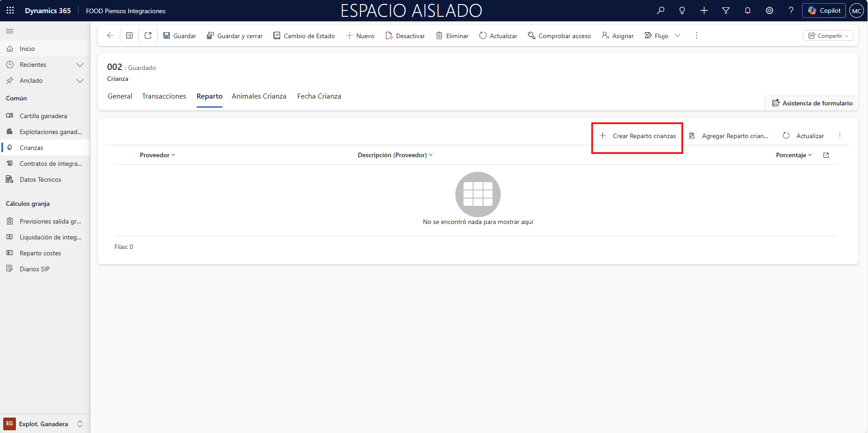The height and width of the screenshot is (433, 868).
Task: Switch to the Animales Crianza tab
Action: tap(259, 96)
